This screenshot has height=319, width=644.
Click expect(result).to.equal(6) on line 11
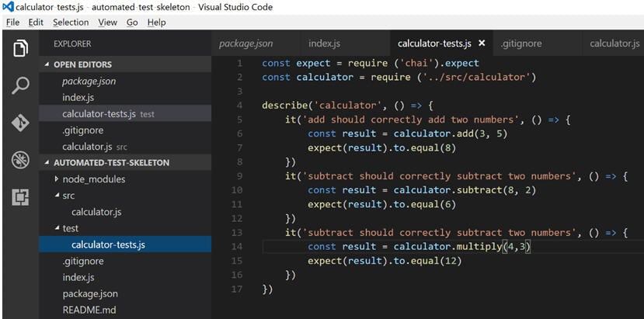pyautogui.click(x=382, y=204)
